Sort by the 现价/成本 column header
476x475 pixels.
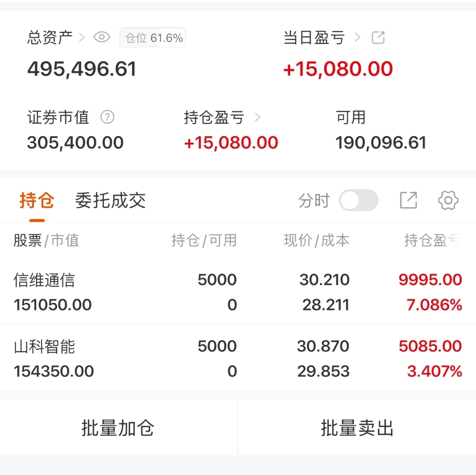(316, 240)
